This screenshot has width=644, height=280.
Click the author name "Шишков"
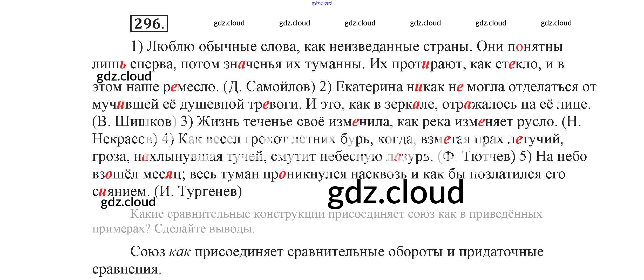143,122
